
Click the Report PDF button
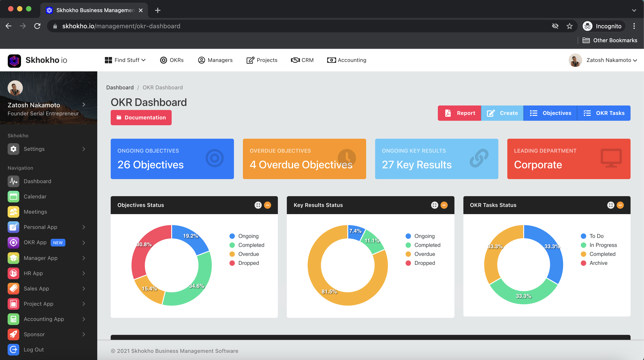pos(459,113)
